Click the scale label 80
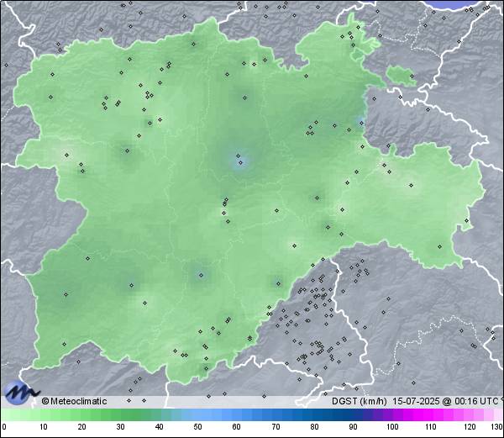Viewport: 504px width, 438px height. 315,427
